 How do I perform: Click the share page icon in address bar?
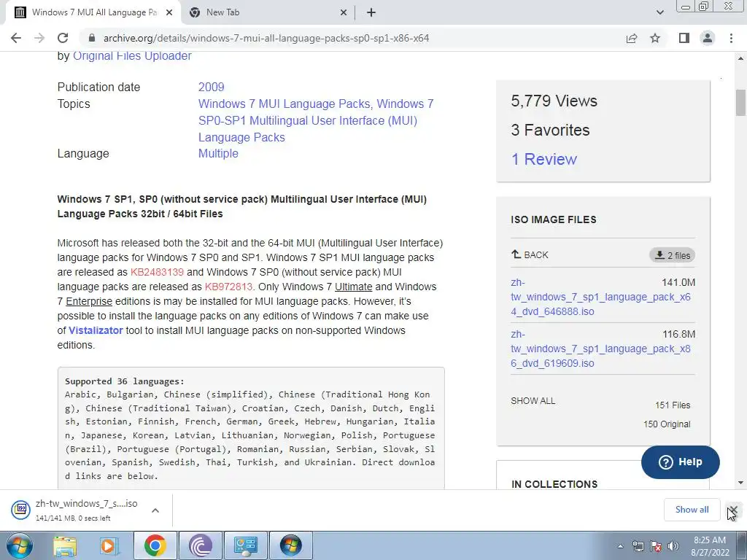click(632, 38)
